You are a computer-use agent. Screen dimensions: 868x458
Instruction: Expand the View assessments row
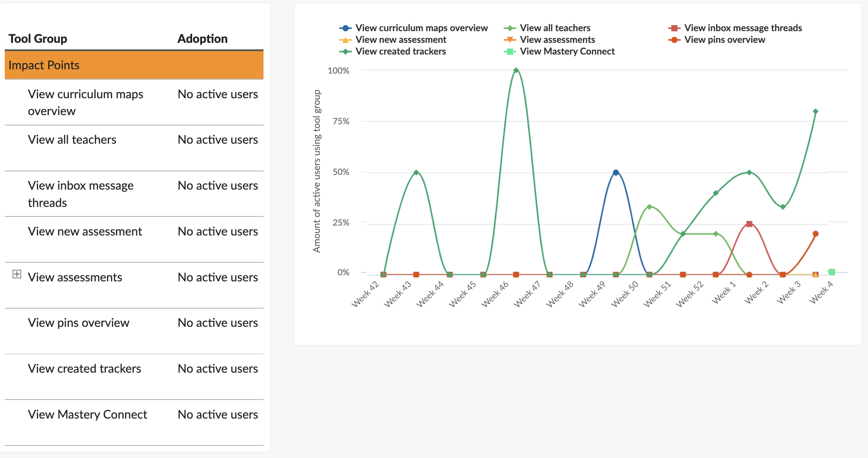[x=17, y=274]
